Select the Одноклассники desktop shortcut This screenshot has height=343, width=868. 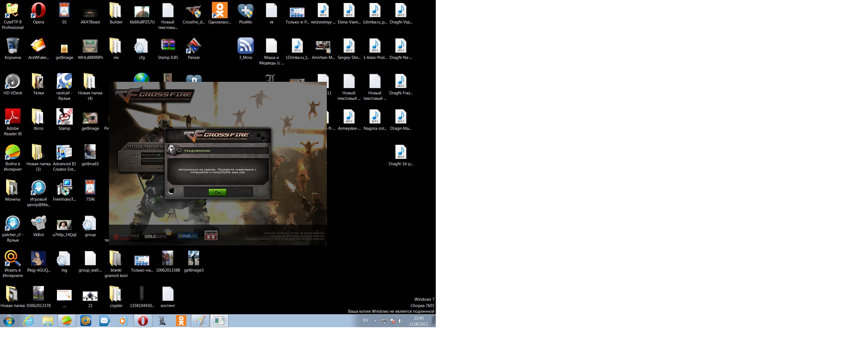[219, 13]
